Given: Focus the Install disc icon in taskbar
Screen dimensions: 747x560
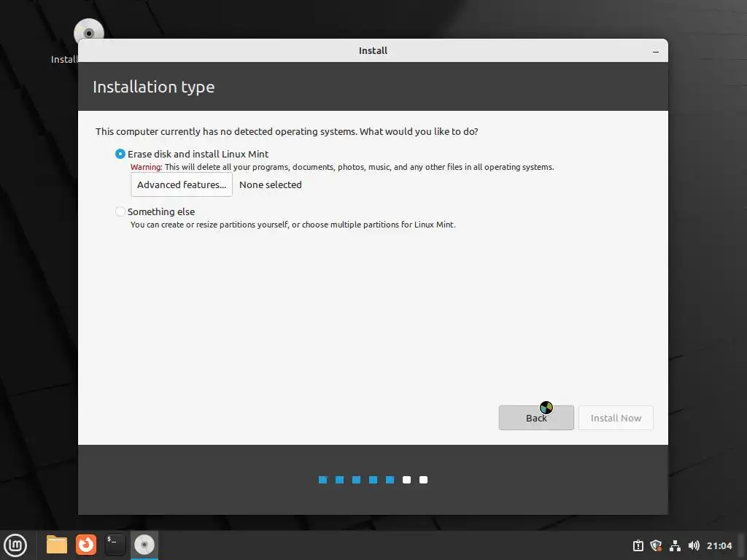Looking at the screenshot, I should [x=144, y=545].
